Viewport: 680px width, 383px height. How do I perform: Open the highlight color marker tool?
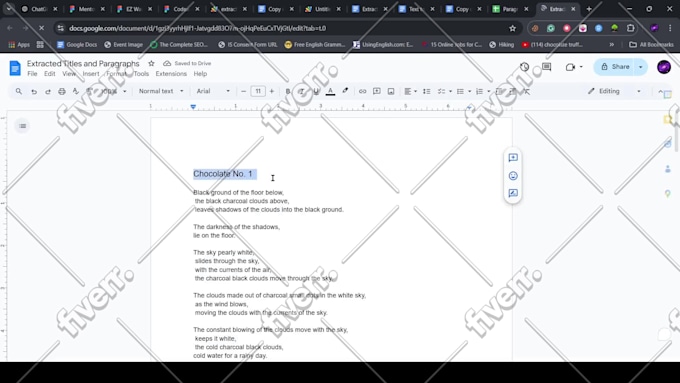(345, 91)
